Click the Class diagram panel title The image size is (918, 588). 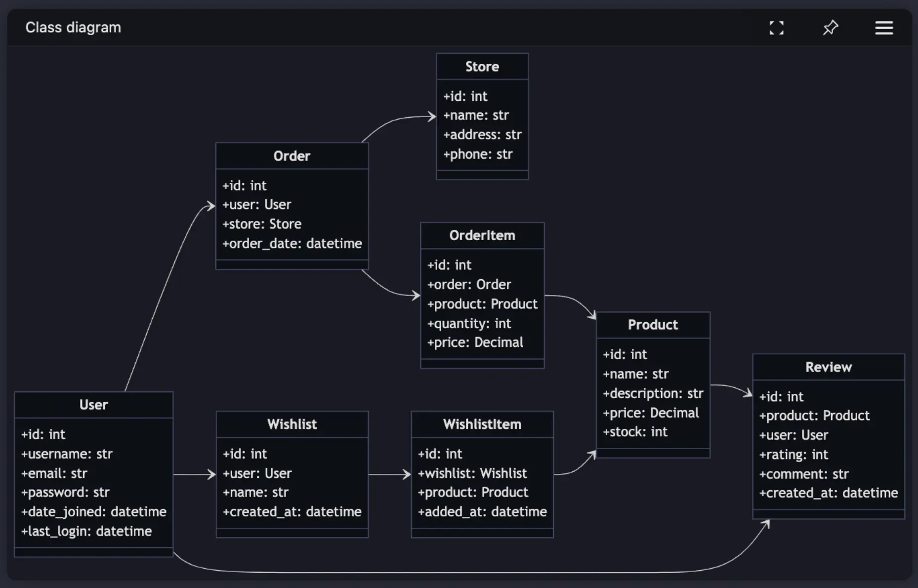73,28
